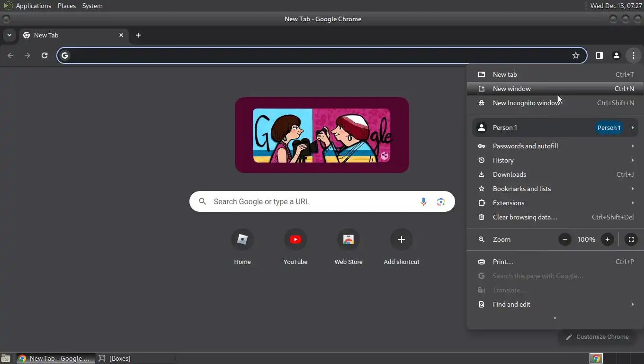Click the share icon on the Doodle
This screenshot has height=364, width=644.
tap(385, 156)
